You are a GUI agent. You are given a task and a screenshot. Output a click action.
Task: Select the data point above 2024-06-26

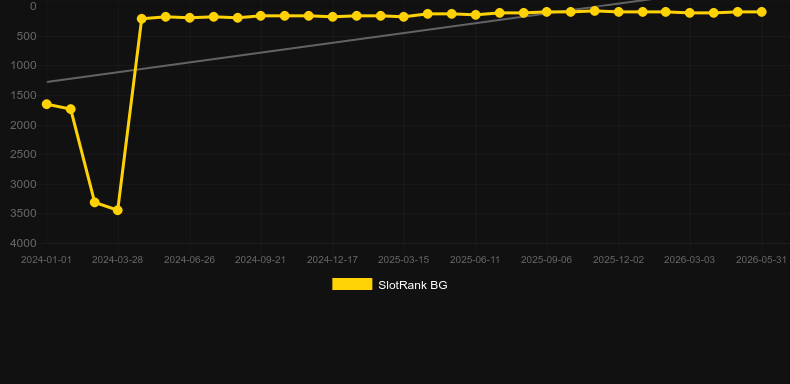189,18
